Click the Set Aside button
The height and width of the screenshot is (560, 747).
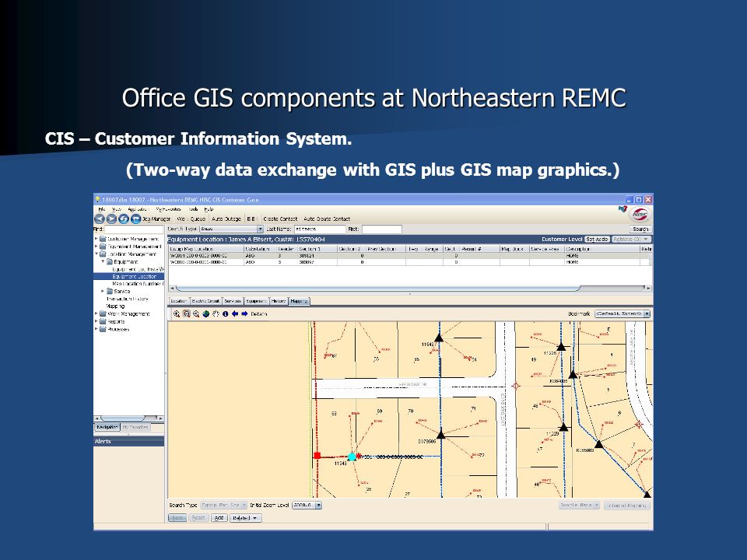pyautogui.click(x=598, y=239)
